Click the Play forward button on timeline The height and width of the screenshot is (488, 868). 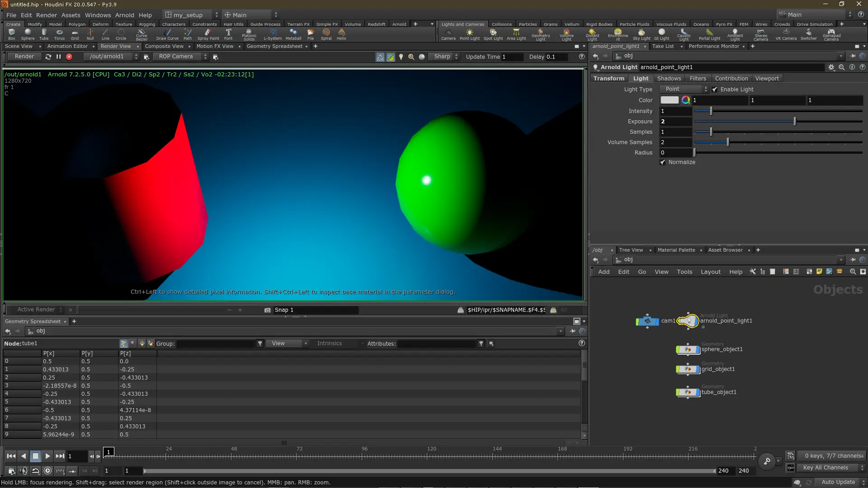click(47, 456)
